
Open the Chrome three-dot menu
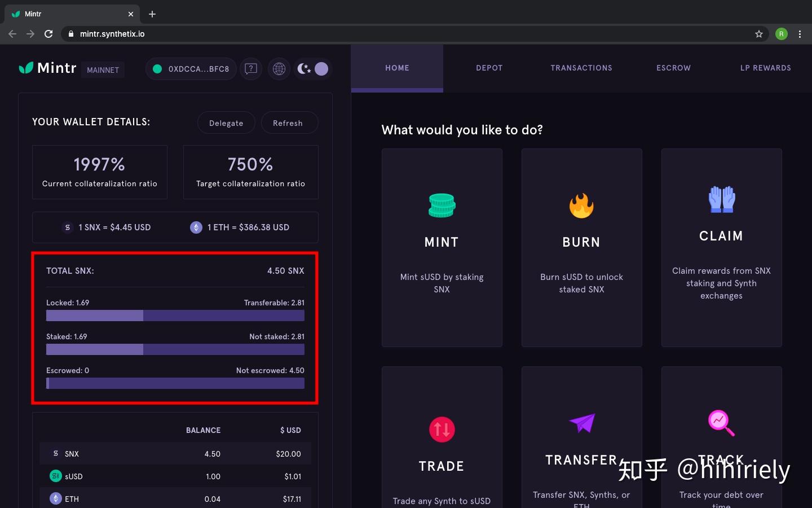pos(800,34)
